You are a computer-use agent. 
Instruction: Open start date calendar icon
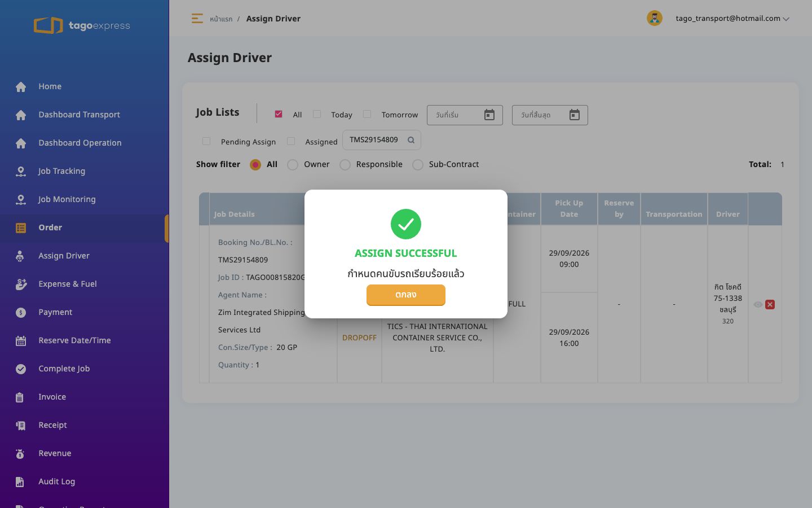tap(489, 115)
